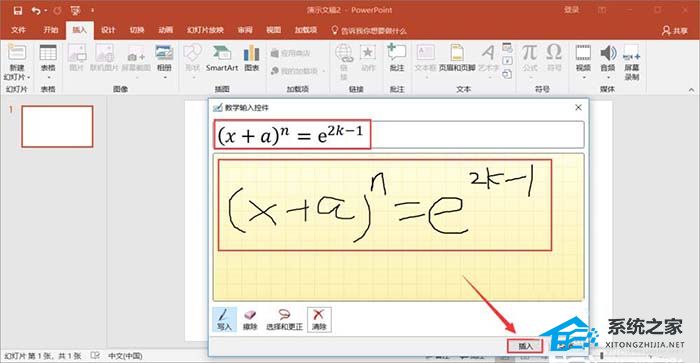Click '幻灯片 第1张, 共1张' status text
Viewport: 700px width, 363px height.
[x=43, y=356]
